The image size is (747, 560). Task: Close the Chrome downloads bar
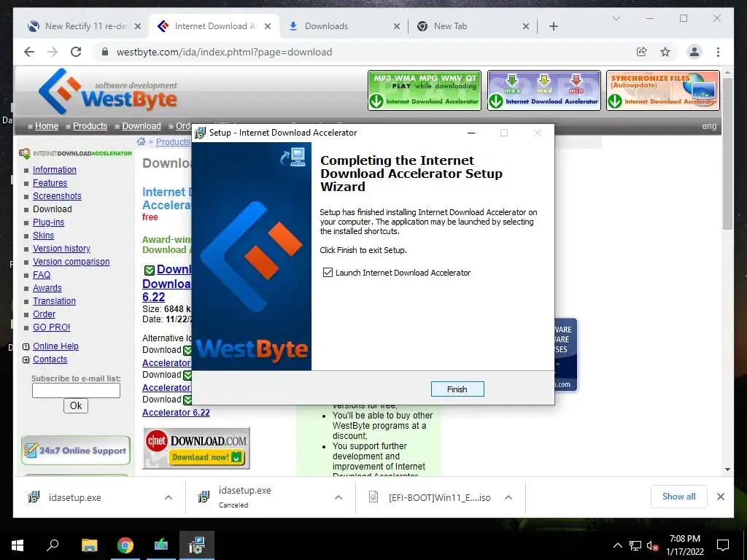[721, 497]
